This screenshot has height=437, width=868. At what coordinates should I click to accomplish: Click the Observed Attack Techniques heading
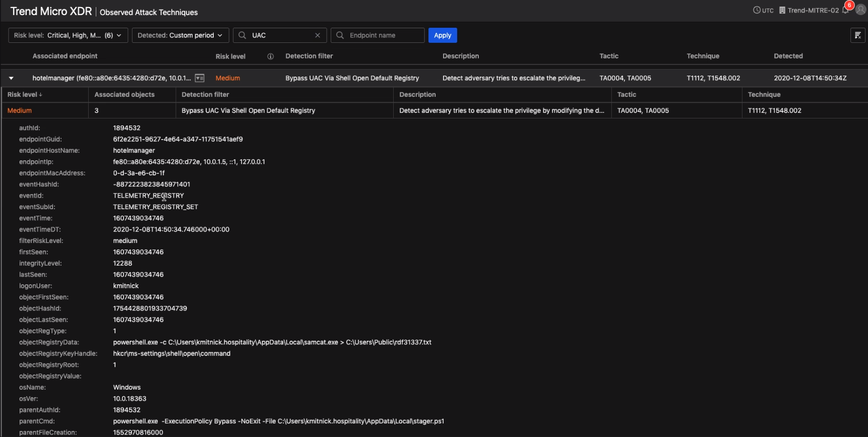click(x=149, y=12)
